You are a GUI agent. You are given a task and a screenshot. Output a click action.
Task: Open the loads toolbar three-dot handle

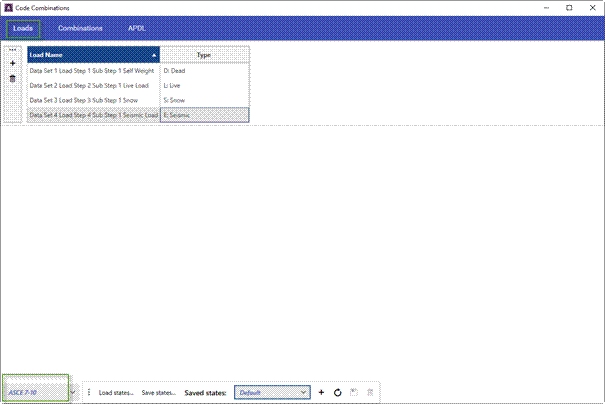coord(12,50)
